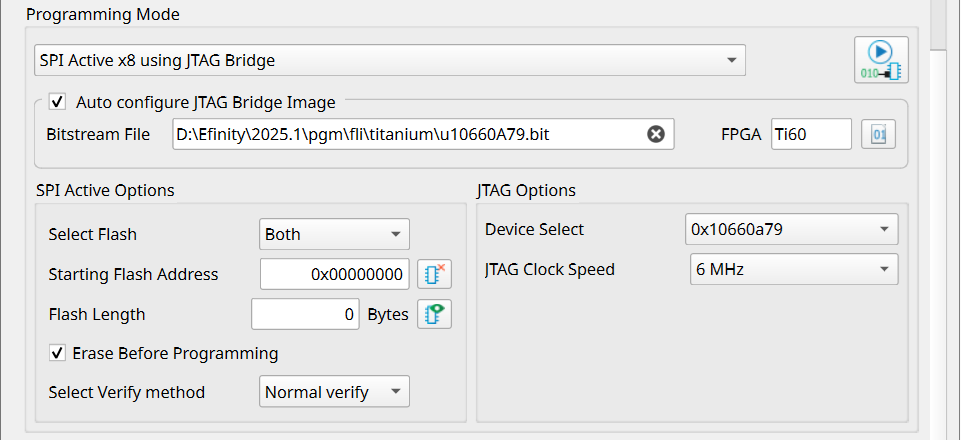Click inside the Bitstream File path field

(400, 134)
